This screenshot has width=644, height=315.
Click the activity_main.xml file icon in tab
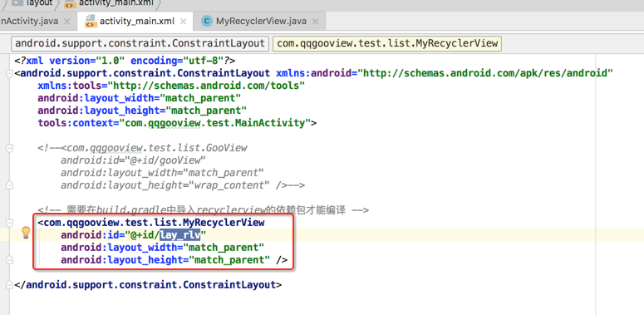point(91,22)
